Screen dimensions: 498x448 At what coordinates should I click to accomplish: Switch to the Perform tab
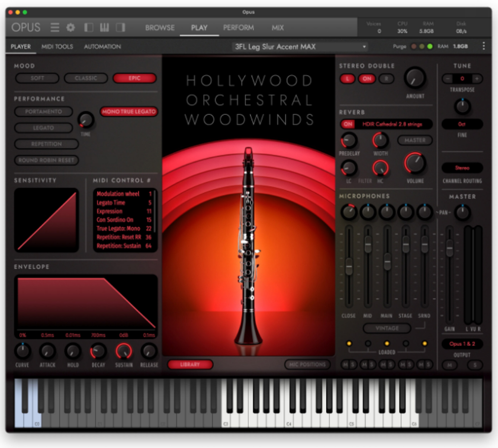(239, 27)
